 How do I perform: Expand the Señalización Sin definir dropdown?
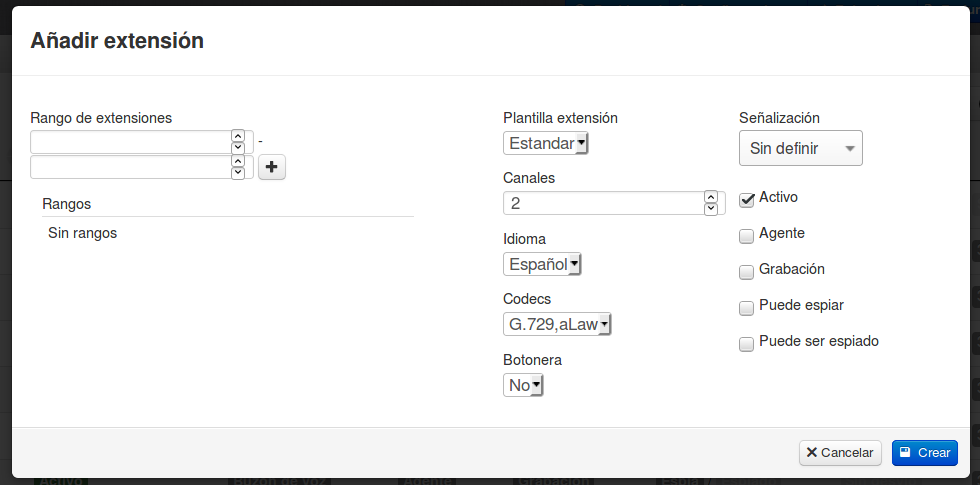(x=800, y=148)
